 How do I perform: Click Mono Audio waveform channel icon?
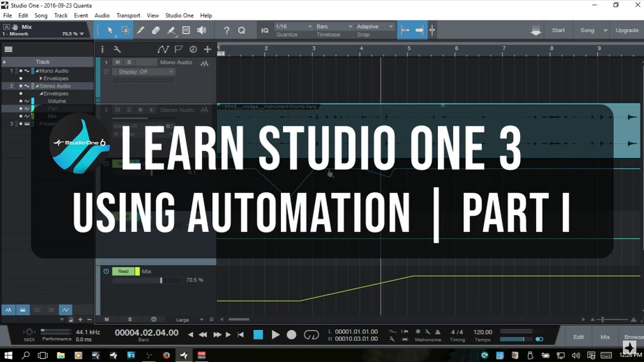pyautogui.click(x=204, y=64)
